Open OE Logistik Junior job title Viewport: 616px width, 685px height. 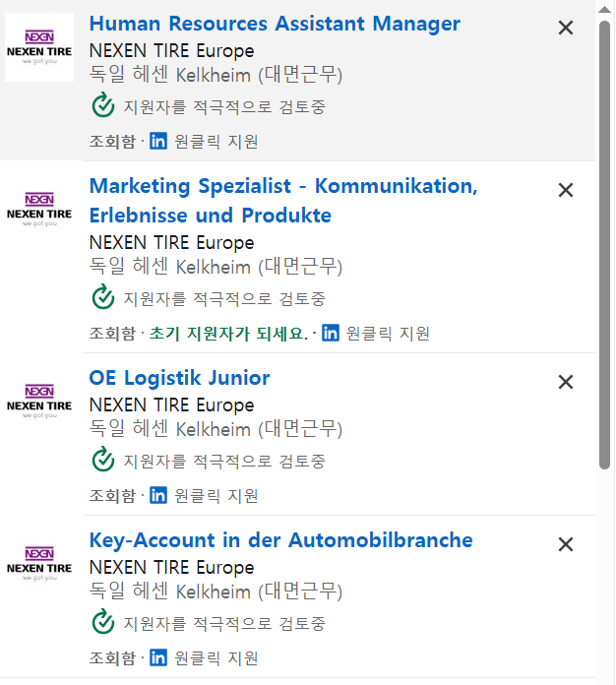click(x=179, y=378)
